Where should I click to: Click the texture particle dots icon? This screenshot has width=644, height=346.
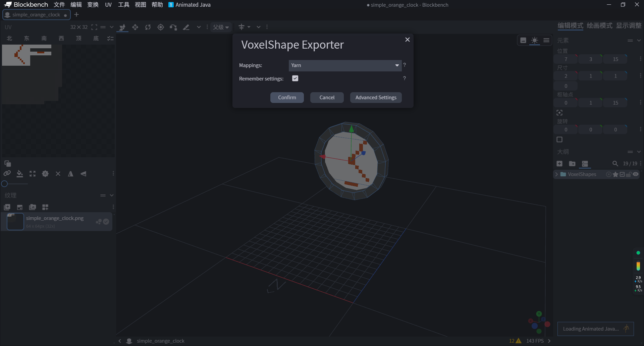(99, 222)
